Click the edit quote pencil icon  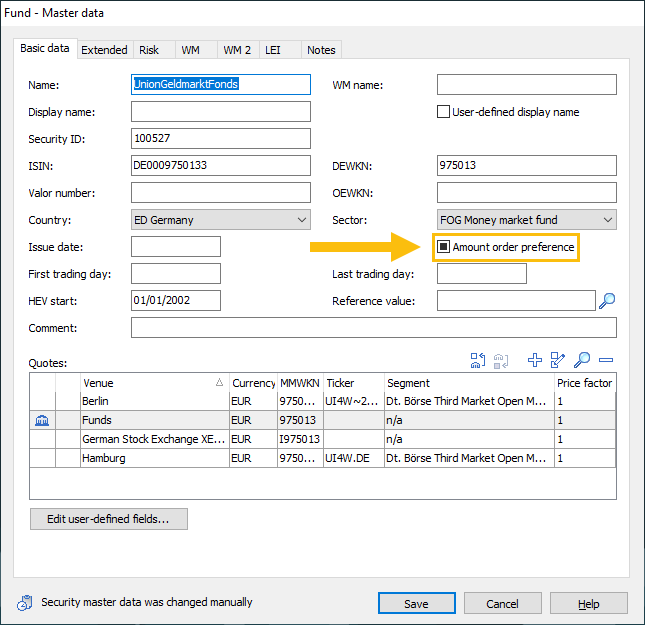pos(558,360)
